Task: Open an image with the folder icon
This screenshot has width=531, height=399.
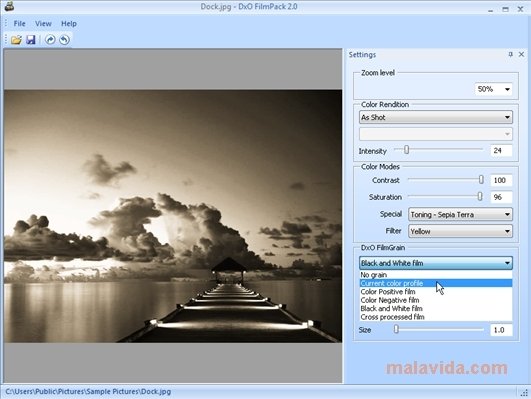Action: 16,40
